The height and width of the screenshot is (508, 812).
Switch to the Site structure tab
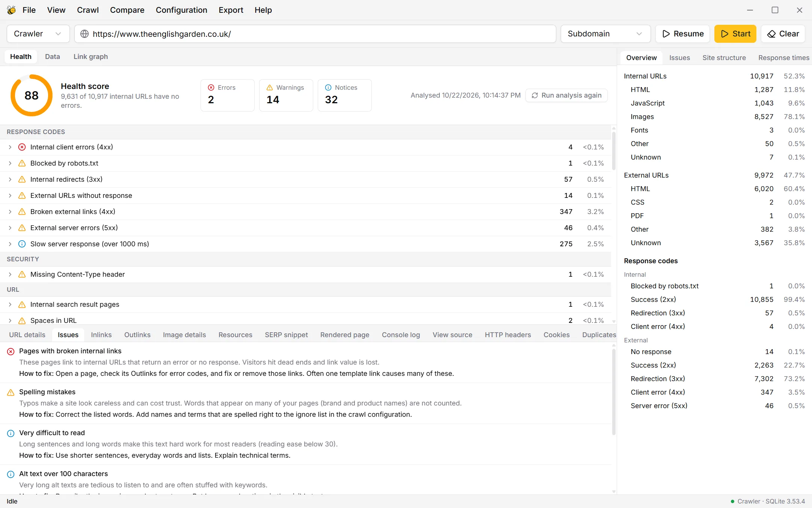(x=724, y=58)
